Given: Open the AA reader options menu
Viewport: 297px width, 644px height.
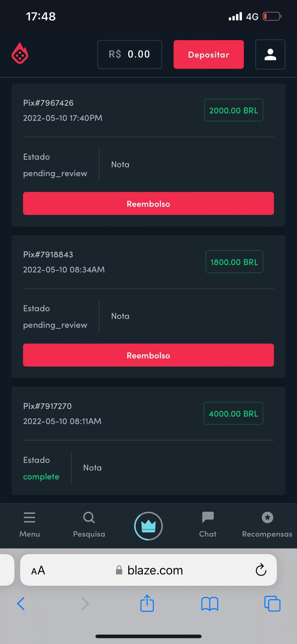Looking at the screenshot, I should 38,570.
